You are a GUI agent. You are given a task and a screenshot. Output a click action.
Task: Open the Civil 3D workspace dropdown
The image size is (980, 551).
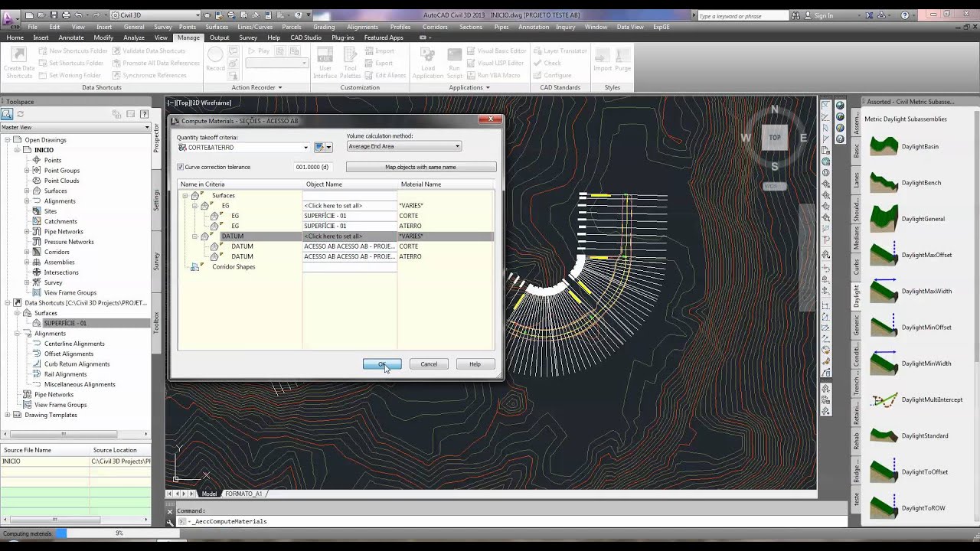point(154,15)
